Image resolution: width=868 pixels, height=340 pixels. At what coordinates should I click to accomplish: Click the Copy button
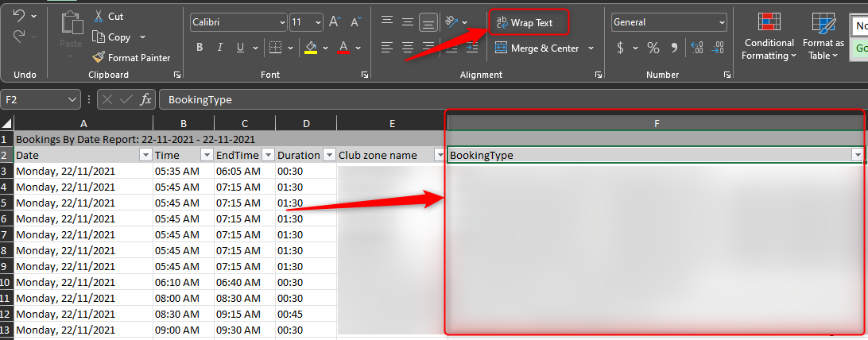(x=112, y=37)
